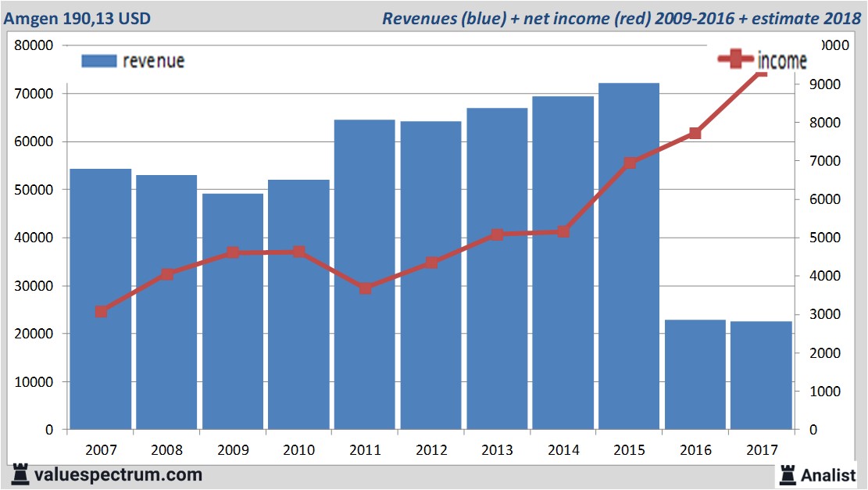The width and height of the screenshot is (868, 490).
Task: Click the 2000 right-axis label
Action: (x=825, y=353)
